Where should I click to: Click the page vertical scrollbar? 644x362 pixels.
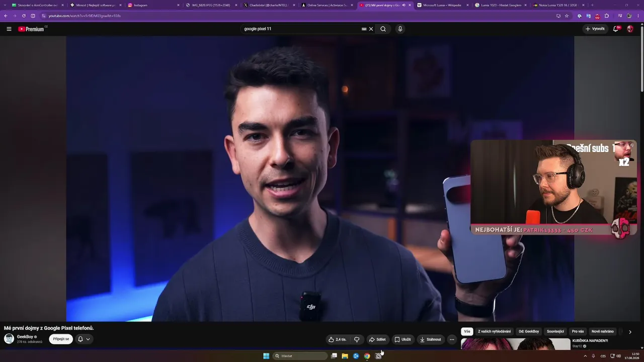coord(642,58)
